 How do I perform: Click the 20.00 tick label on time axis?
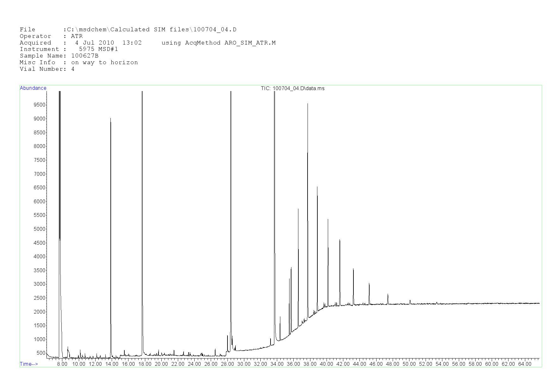click(x=161, y=364)
